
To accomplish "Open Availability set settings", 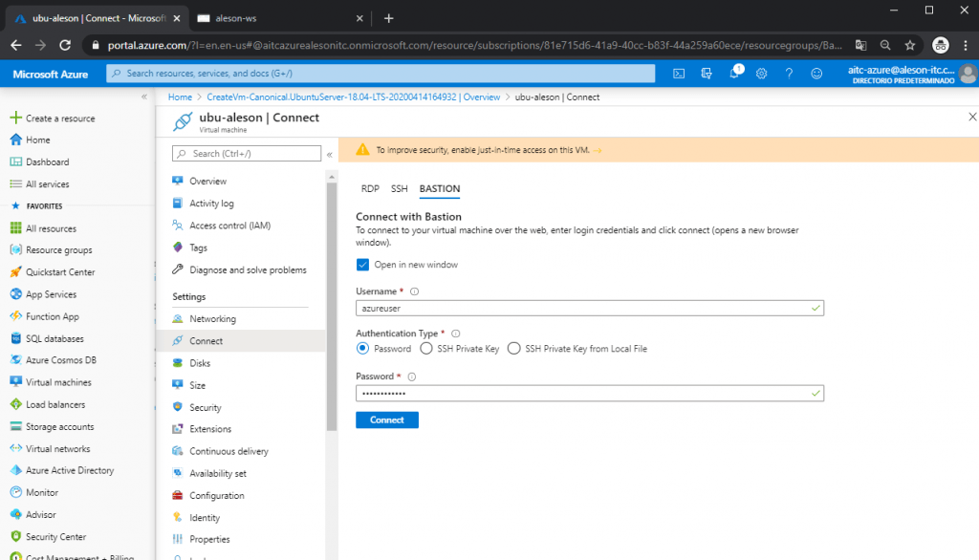I will 218,473.
